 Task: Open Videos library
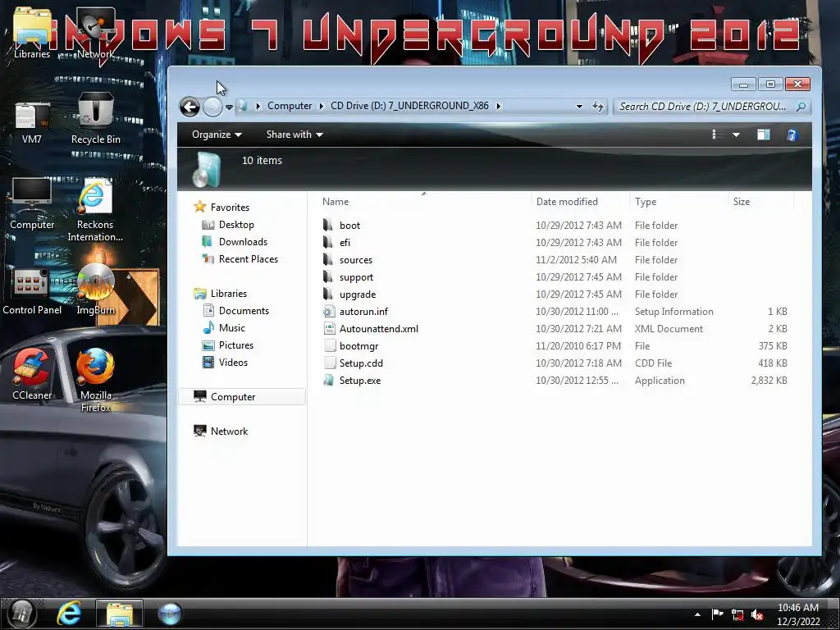[x=233, y=362]
